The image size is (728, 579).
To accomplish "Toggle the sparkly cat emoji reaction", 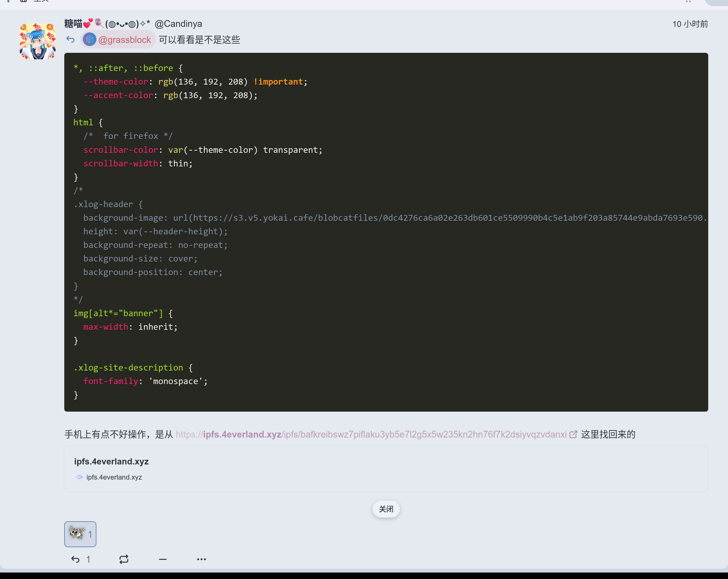I will tap(80, 534).
